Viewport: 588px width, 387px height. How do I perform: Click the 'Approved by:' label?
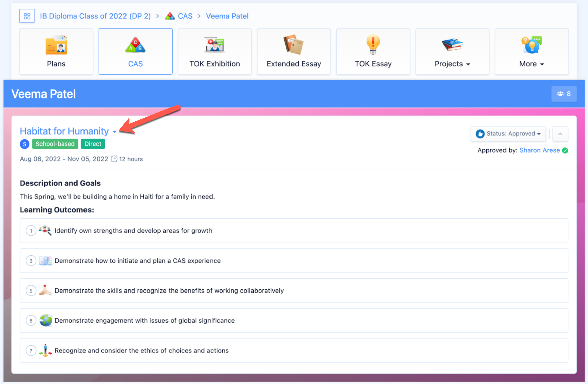coord(497,150)
